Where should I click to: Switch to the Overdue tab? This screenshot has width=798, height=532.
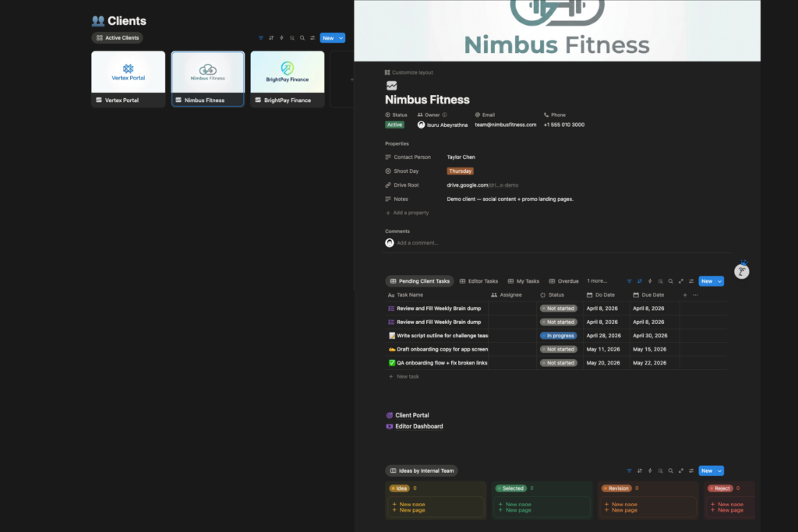pos(563,281)
